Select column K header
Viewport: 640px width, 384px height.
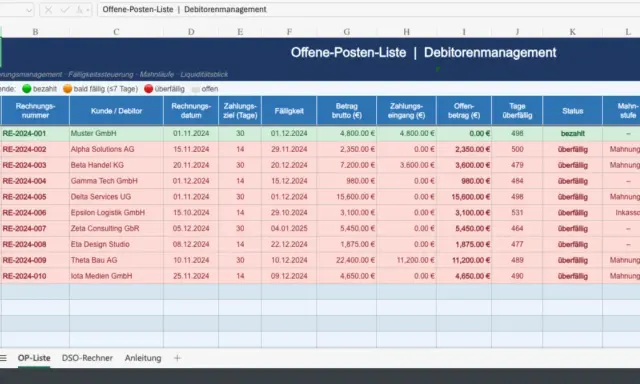point(573,32)
